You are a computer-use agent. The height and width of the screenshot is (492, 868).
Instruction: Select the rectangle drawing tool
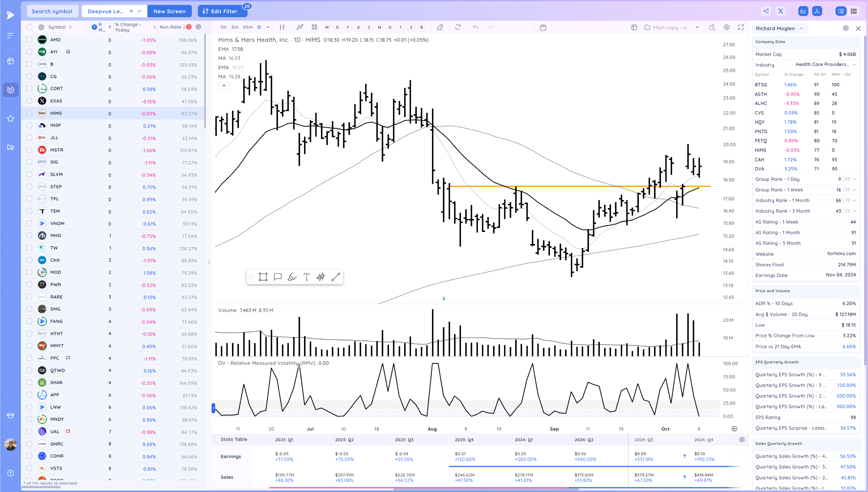(263, 277)
